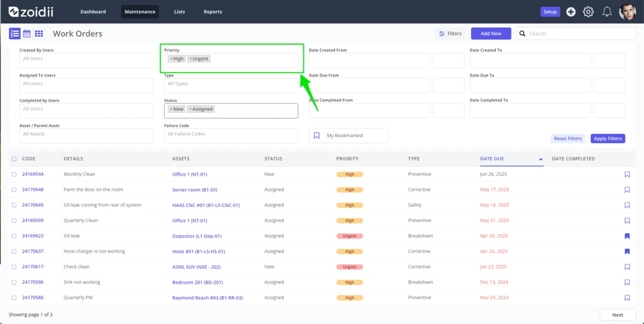Bookmark work order 24170645
644x324 pixels.
(627, 205)
